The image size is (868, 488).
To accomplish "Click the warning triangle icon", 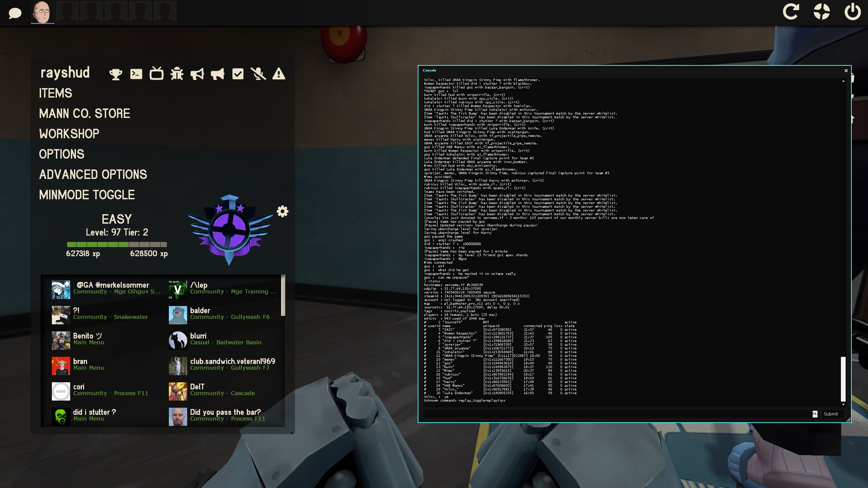I will [279, 74].
